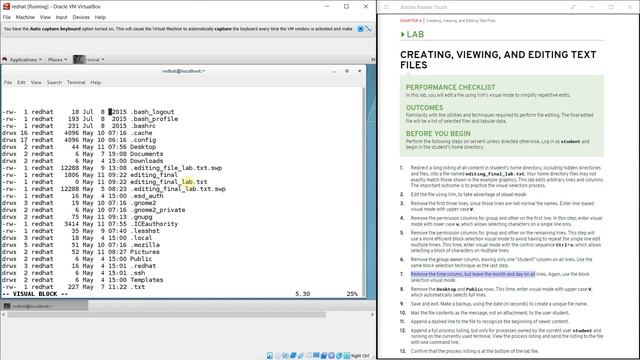Click the USB devices status bar icon
Image resolution: width=640 pixels, height=360 pixels.
pyautogui.click(x=301, y=356)
